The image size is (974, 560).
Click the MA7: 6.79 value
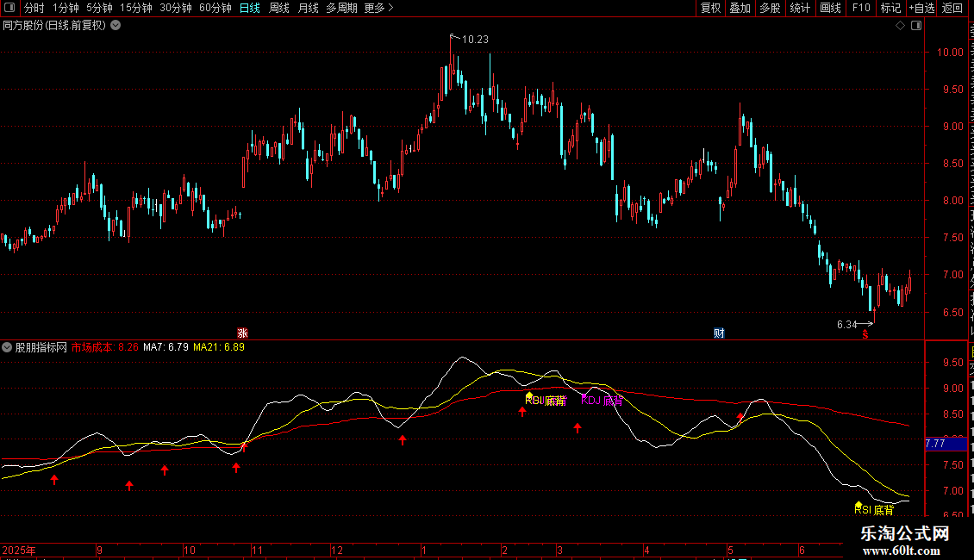[x=165, y=348]
